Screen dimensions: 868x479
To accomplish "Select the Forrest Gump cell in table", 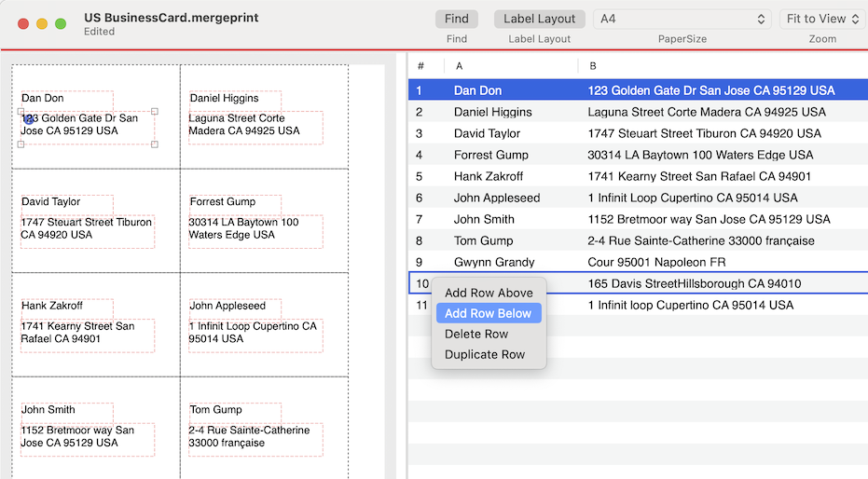I will pyautogui.click(x=491, y=156).
